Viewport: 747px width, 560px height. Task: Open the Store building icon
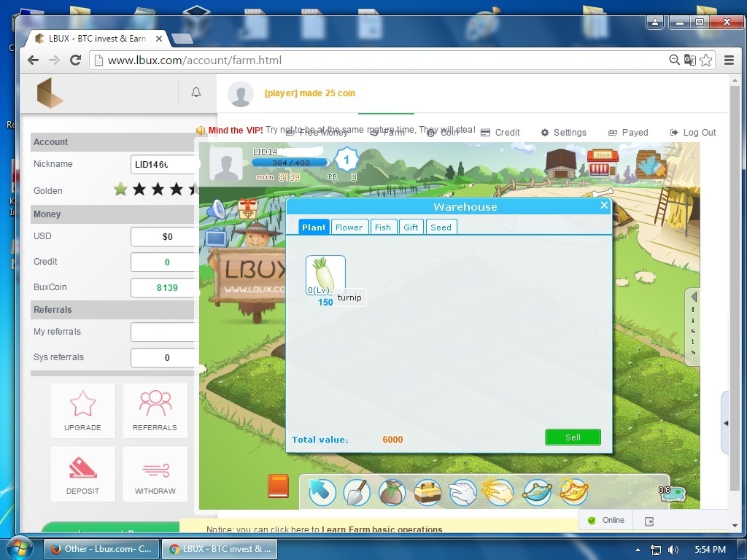[x=602, y=163]
